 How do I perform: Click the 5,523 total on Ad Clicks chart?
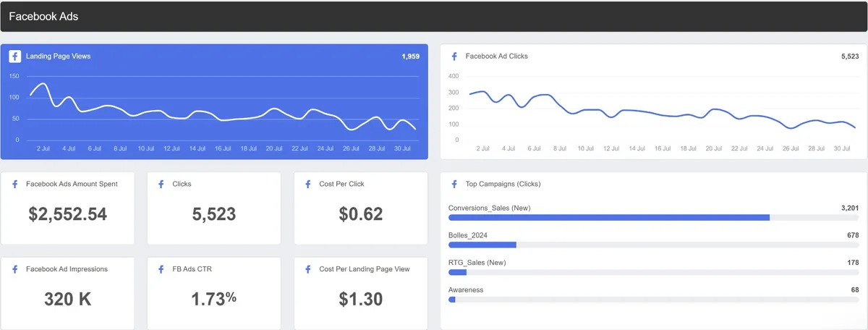click(x=850, y=56)
